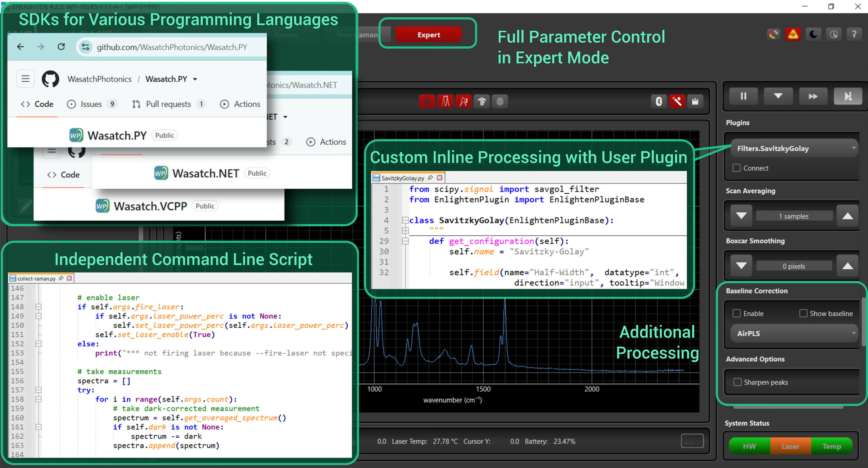Screen dimensions: 868x468
Task: Pin the SavitzkyGolay.py editor tab
Action: 430,178
